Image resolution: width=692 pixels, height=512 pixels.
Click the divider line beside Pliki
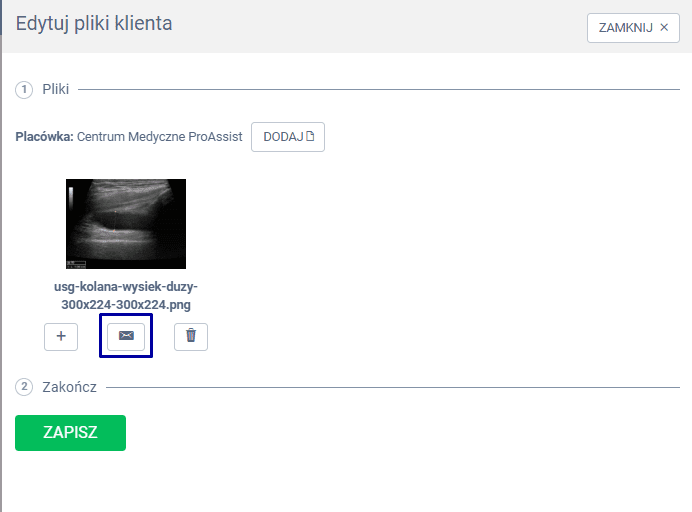(x=378, y=90)
